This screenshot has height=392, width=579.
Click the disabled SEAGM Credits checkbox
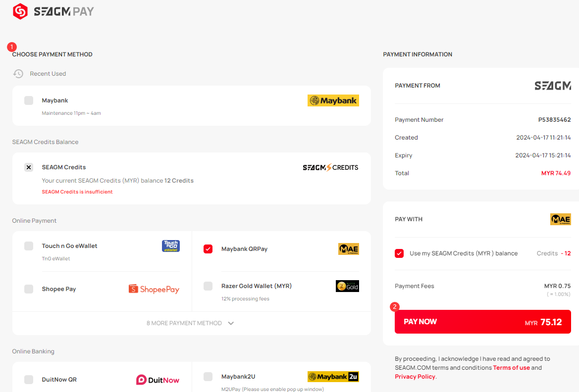[29, 167]
